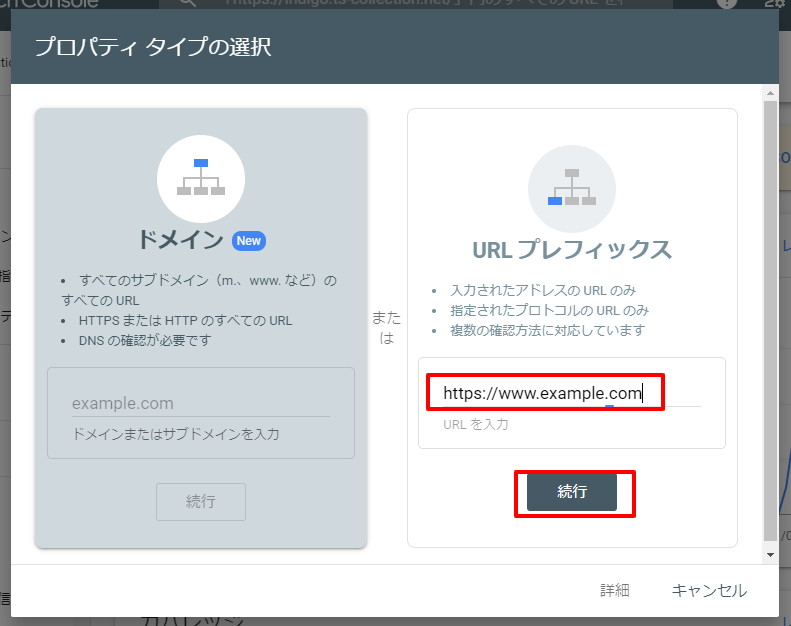This screenshot has height=626, width=791.
Task: Click the help icon in top bar
Action: click(727, 4)
